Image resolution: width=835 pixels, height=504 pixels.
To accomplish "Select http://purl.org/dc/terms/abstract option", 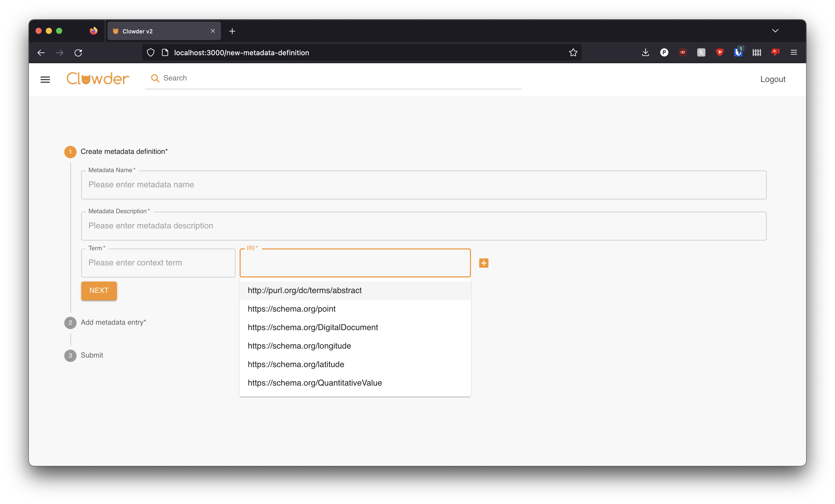I will pyautogui.click(x=304, y=290).
